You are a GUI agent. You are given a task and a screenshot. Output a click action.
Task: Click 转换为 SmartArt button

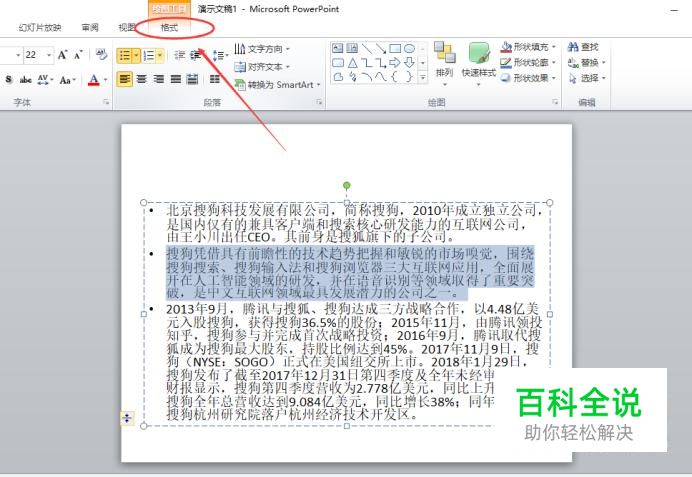[x=277, y=85]
